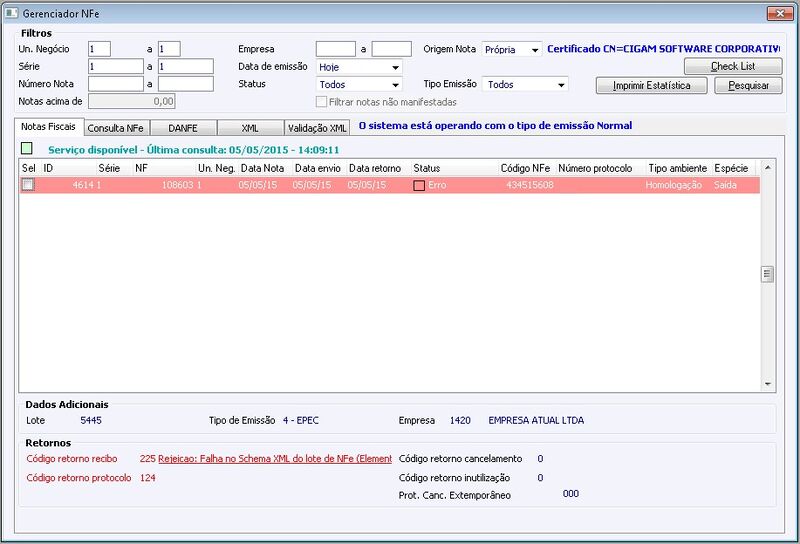The width and height of the screenshot is (800, 544).
Task: Open the Rejeicao Falha no Schema XML link
Action: coord(275,459)
